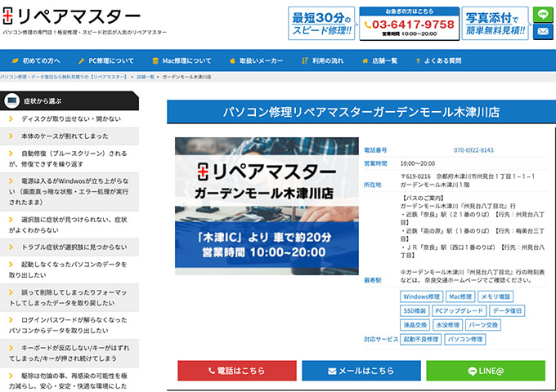Viewport: 556px width, 392px height.
Task: Click the blue メールはこちら button
Action: click(x=361, y=371)
